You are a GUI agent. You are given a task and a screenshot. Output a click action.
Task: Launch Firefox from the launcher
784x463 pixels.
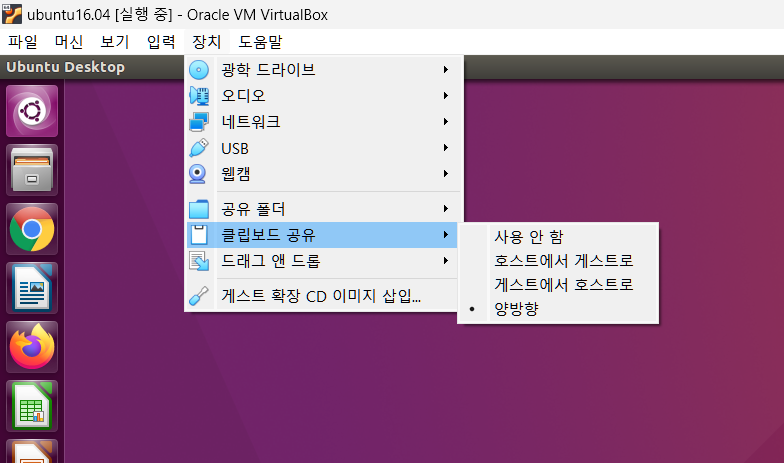(32, 347)
